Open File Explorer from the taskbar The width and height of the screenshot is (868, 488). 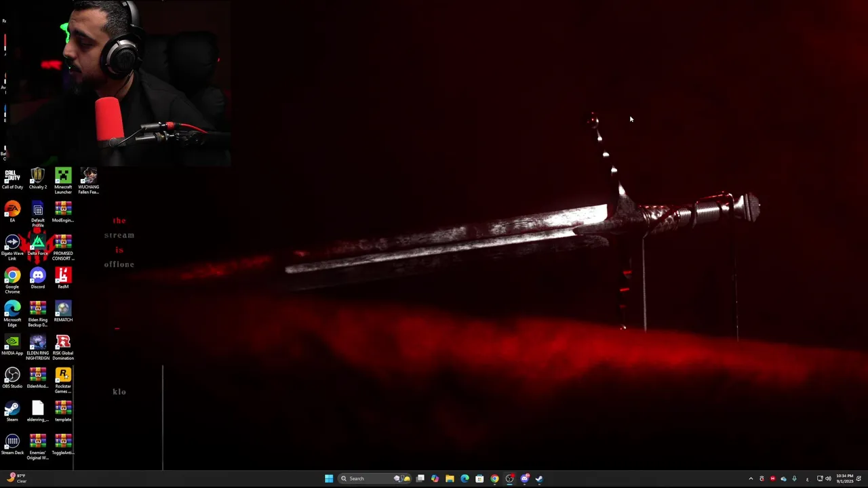tap(450, 479)
